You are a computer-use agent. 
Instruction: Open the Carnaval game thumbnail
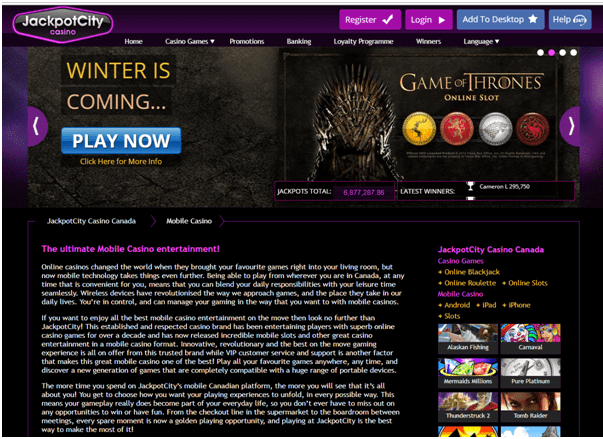[x=531, y=338]
